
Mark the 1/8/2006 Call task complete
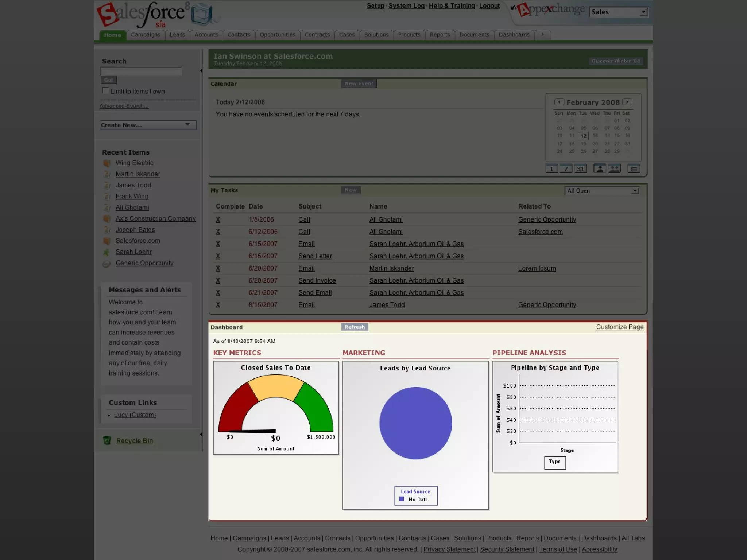(218, 219)
